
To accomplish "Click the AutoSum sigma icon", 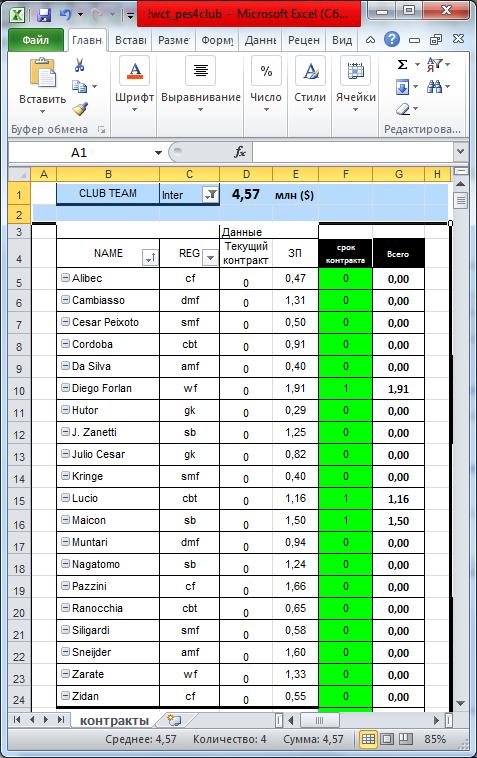I will pyautogui.click(x=402, y=64).
